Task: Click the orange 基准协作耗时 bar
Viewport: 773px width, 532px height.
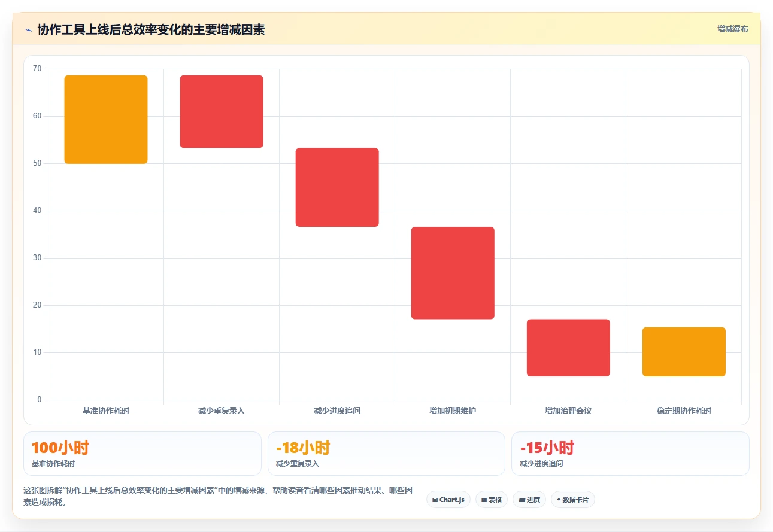Action: point(106,120)
